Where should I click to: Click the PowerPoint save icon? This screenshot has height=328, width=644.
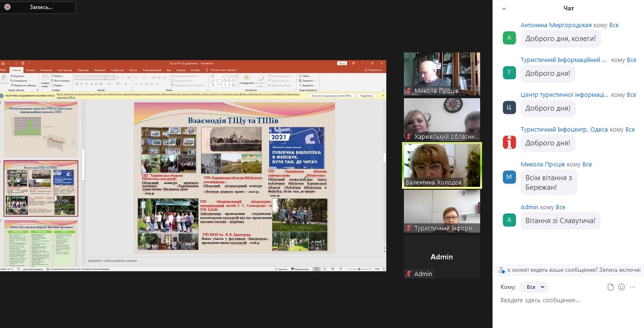[3, 63]
